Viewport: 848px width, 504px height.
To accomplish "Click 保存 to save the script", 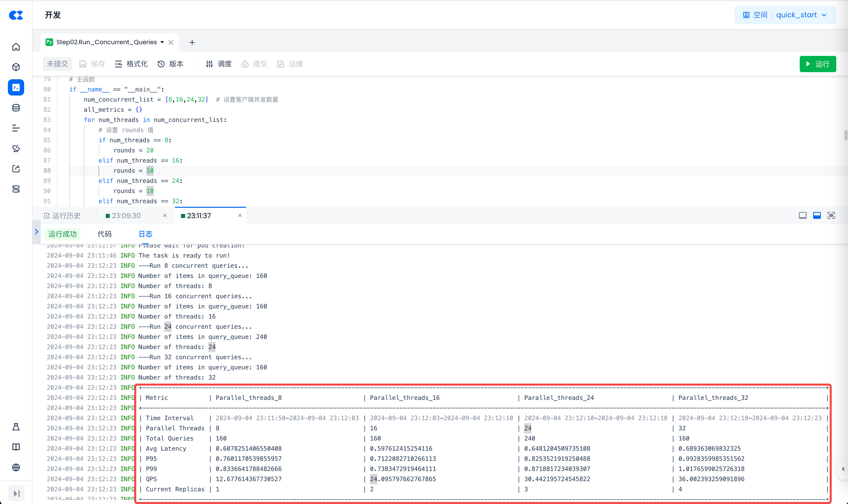I will coord(92,64).
